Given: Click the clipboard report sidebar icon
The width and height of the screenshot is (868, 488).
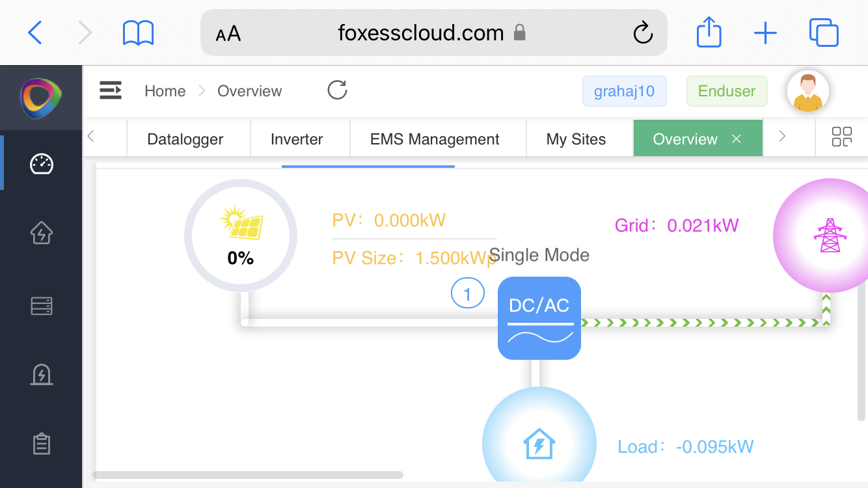Looking at the screenshot, I should [42, 444].
